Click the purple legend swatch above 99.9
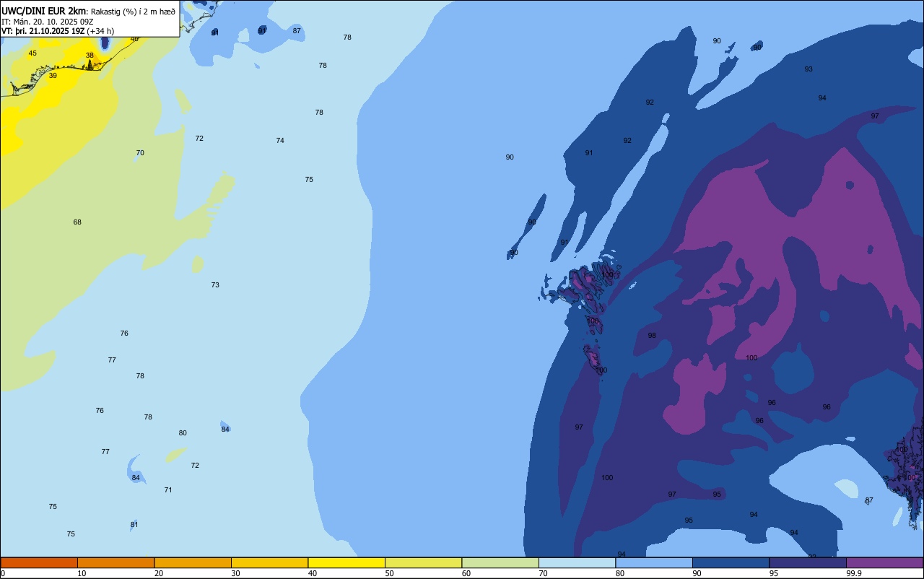Image resolution: width=924 pixels, height=579 pixels. coord(884,562)
